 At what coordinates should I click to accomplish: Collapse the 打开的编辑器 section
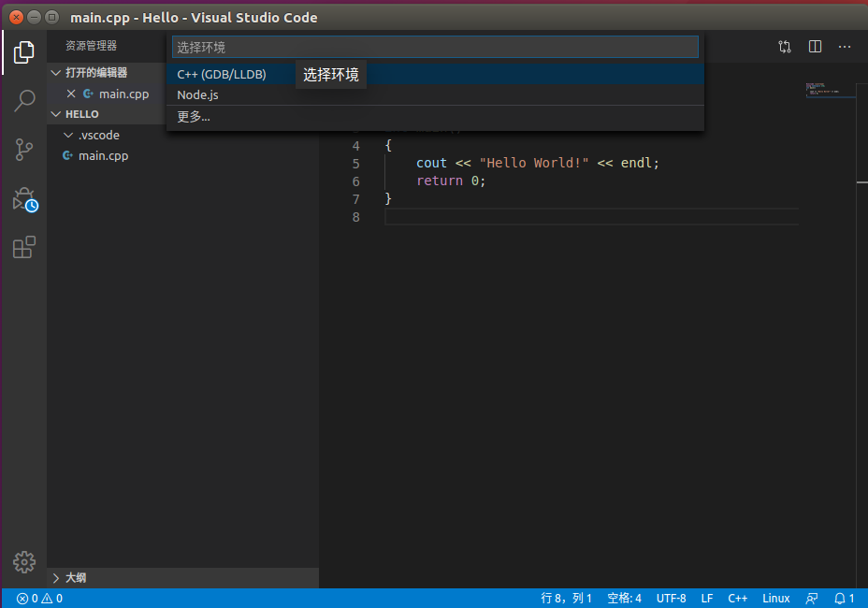click(55, 72)
